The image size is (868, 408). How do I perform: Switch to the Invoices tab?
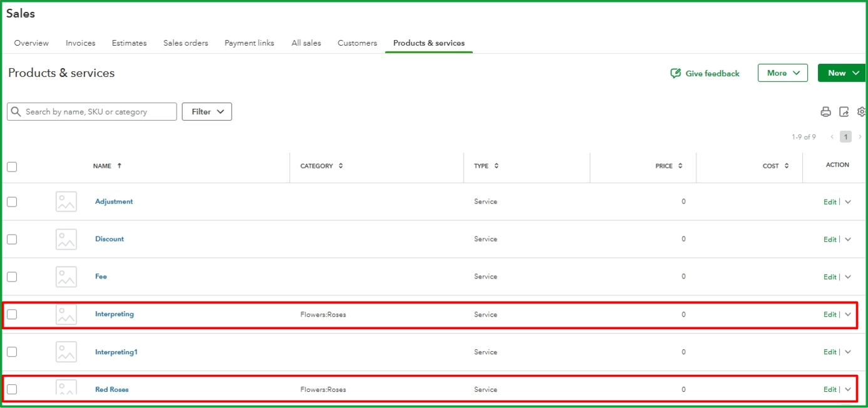click(80, 43)
